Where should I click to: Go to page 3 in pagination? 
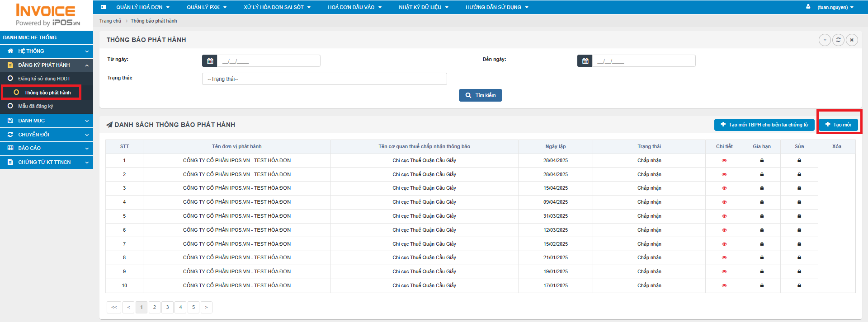click(167, 307)
